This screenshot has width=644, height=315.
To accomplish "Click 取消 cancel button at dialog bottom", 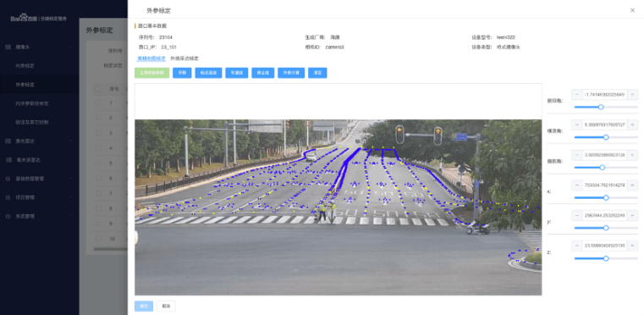I will point(166,306).
